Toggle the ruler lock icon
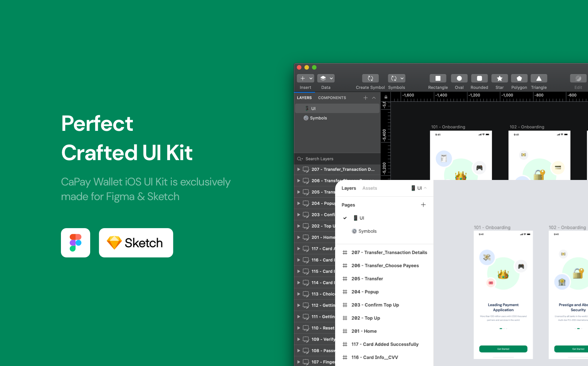 pyautogui.click(x=386, y=97)
